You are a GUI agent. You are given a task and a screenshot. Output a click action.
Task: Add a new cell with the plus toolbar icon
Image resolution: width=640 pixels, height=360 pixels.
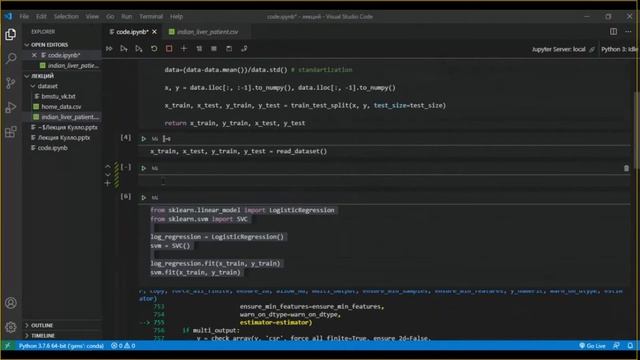(x=184, y=49)
